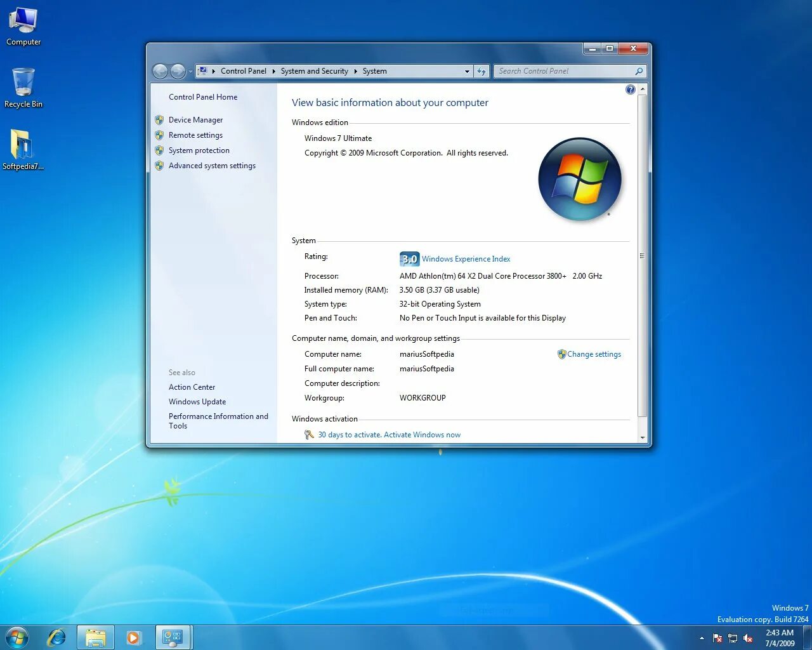Select Control Panel taskbar button
Image resolution: width=812 pixels, height=650 pixels.
point(173,637)
